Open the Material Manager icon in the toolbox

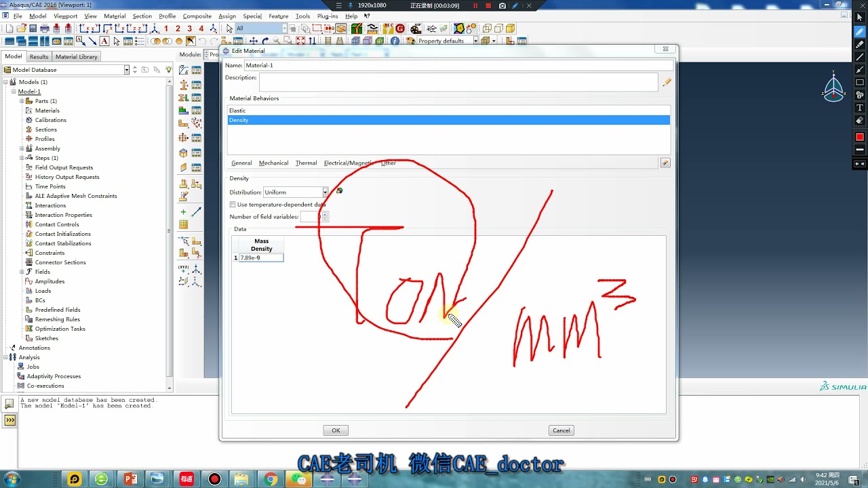point(196,70)
